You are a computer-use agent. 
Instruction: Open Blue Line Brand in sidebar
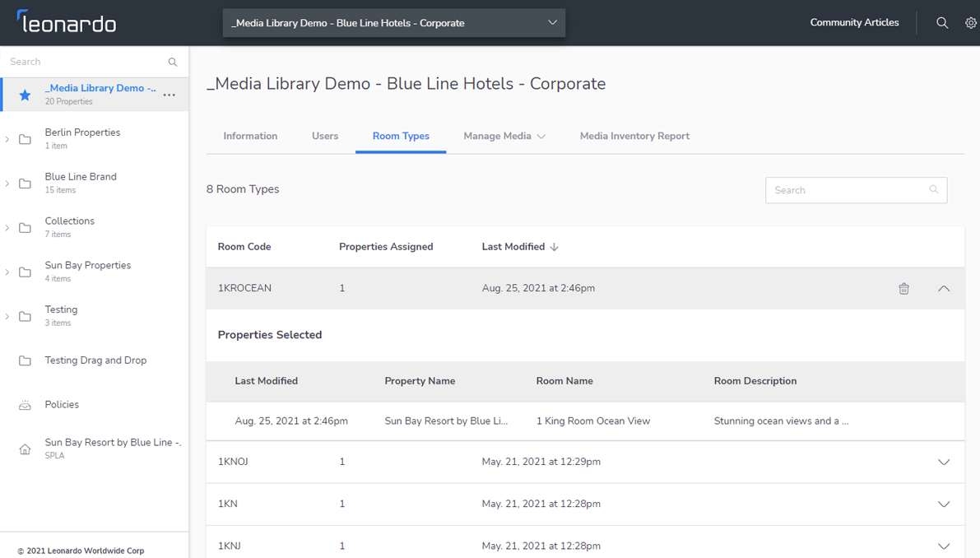81,177
